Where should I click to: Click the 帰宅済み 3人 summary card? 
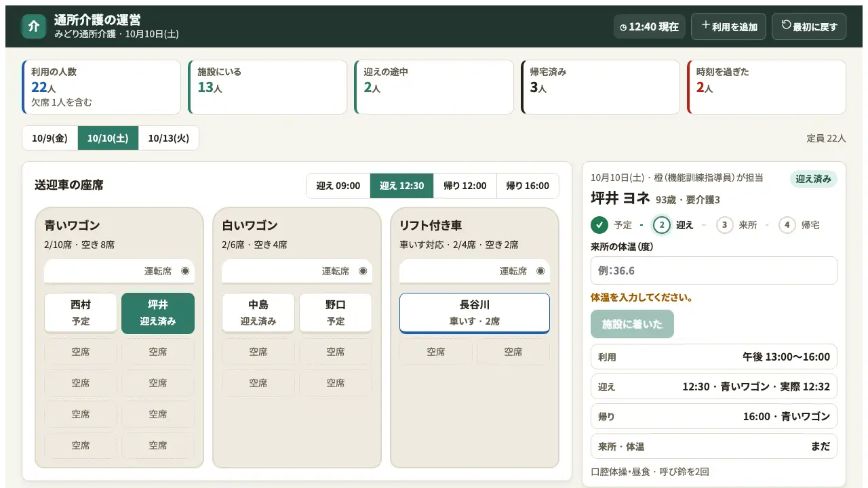click(600, 87)
